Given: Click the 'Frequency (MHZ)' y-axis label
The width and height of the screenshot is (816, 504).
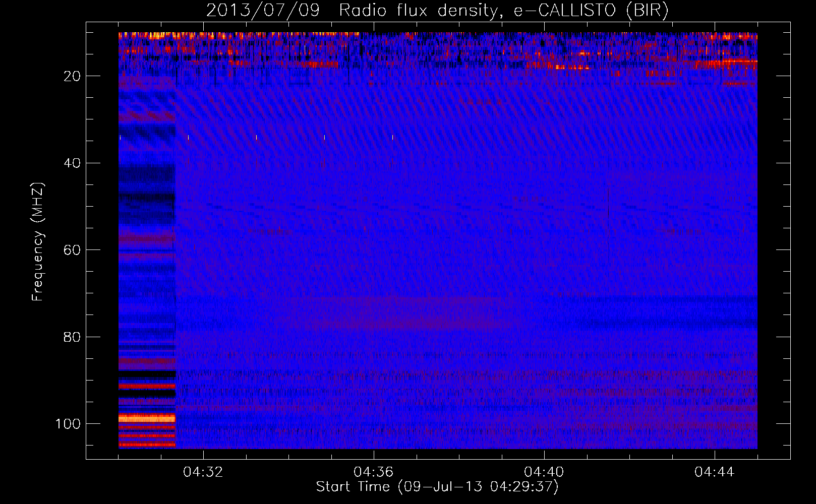Looking at the screenshot, I should 38,242.
